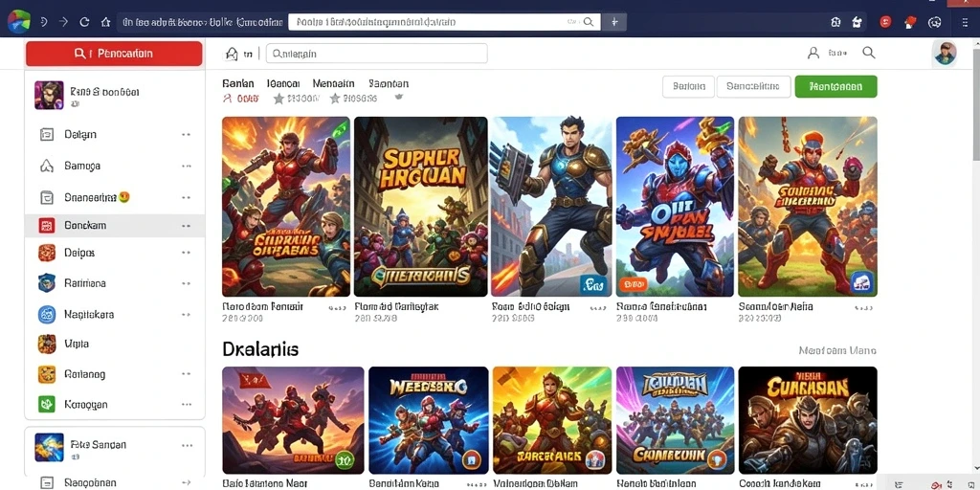This screenshot has height=490, width=980.
Task: Select the Deipas sidebar item
Action: (115, 253)
